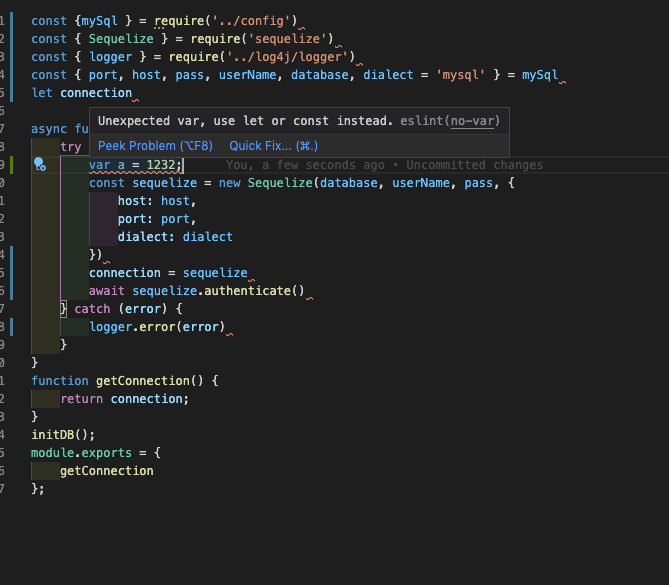Click the 'await' keyword
Image resolution: width=669 pixels, height=585 pixels.
[107, 291]
